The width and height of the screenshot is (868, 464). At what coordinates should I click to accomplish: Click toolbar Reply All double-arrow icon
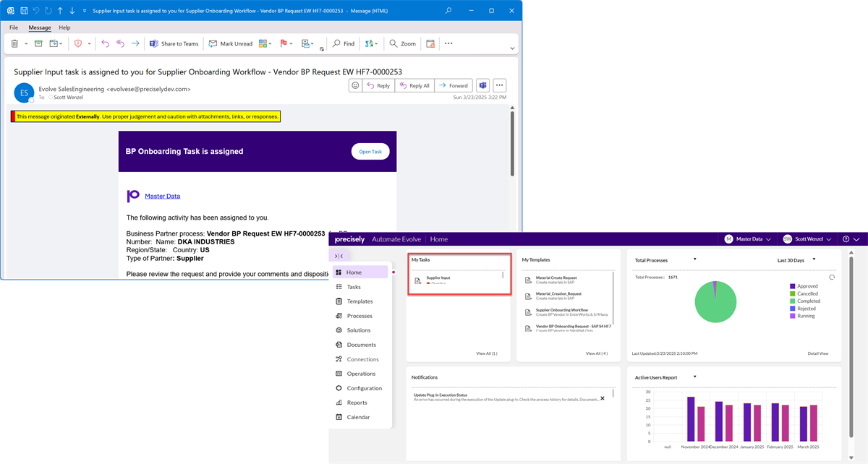point(120,43)
